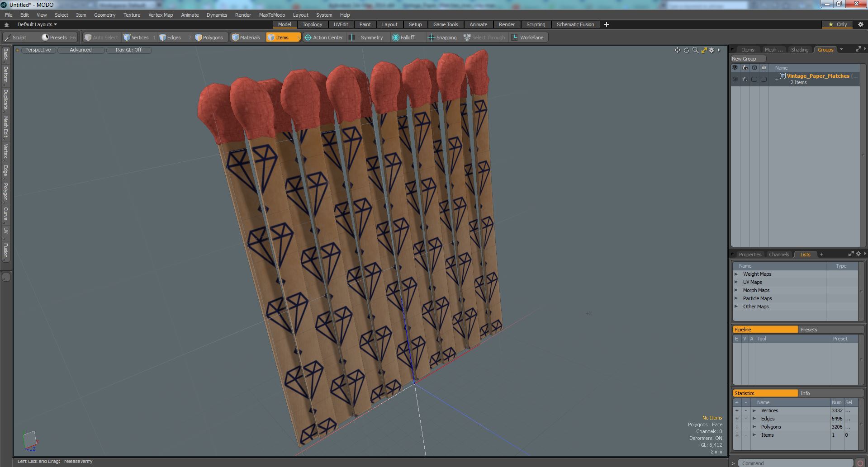Open the Geometry menu

pyautogui.click(x=104, y=15)
